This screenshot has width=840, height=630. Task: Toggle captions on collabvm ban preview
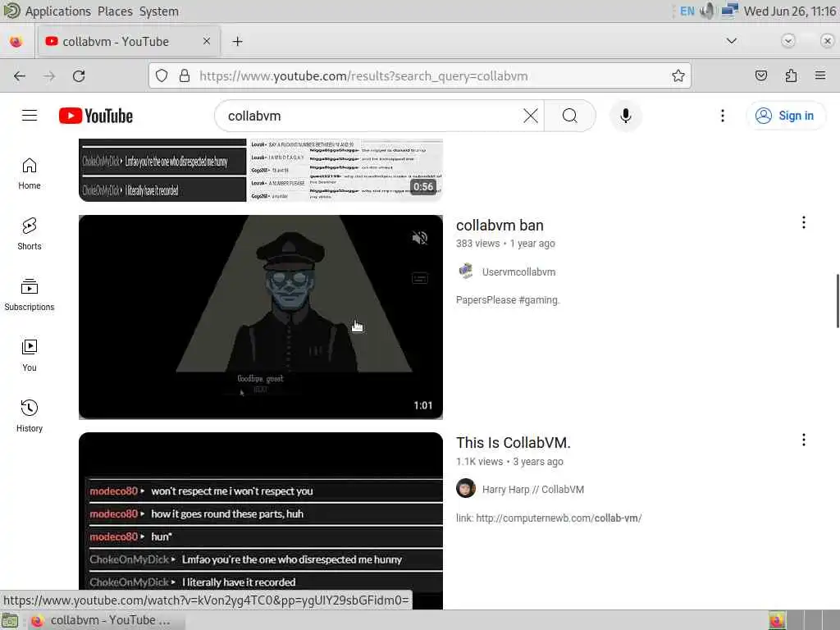click(419, 279)
